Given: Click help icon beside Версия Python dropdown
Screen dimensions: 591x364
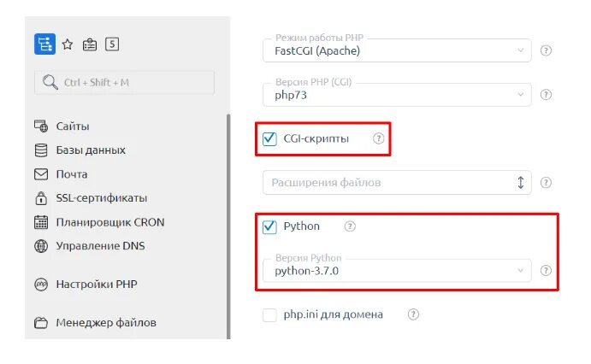Looking at the screenshot, I should [x=546, y=271].
